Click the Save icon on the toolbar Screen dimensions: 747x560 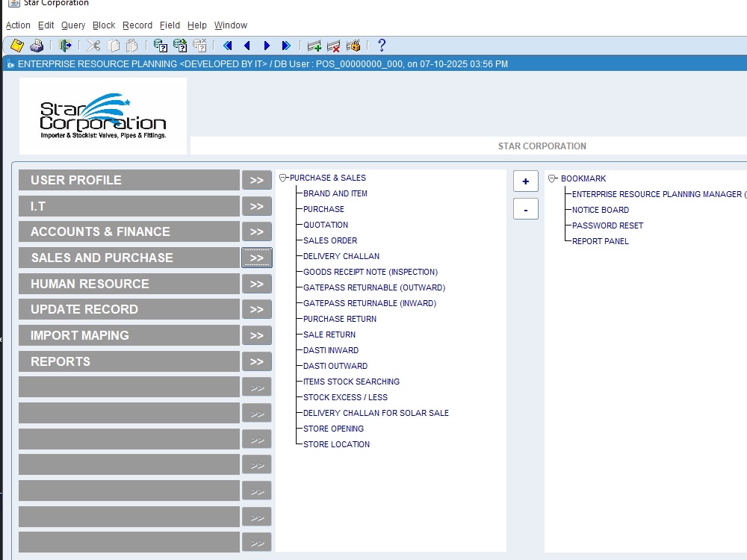tap(16, 46)
